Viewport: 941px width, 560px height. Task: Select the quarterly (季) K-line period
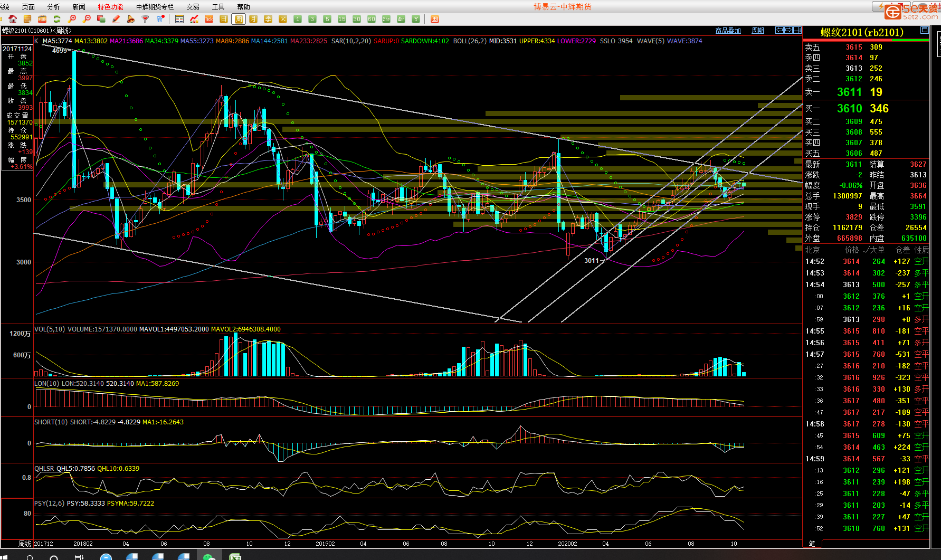(268, 19)
